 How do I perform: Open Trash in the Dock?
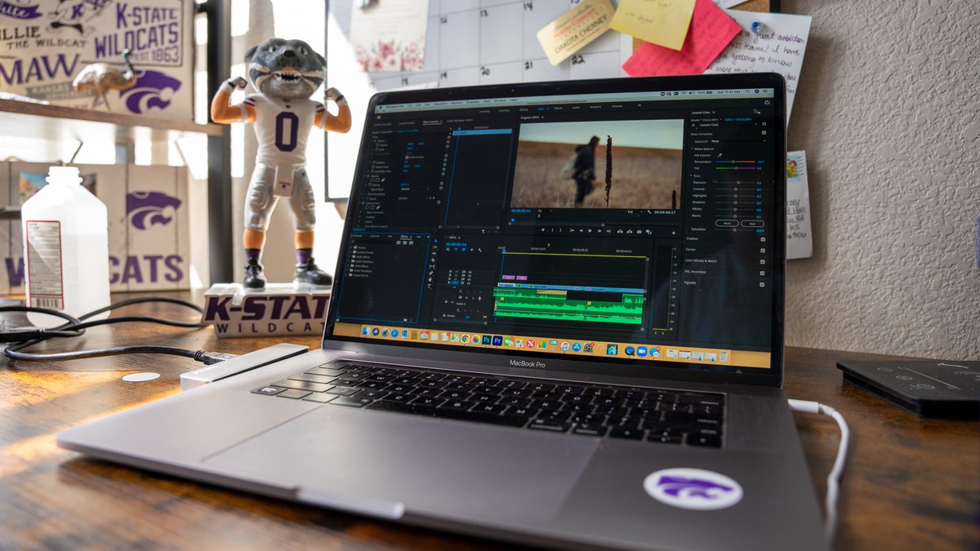coord(723,356)
